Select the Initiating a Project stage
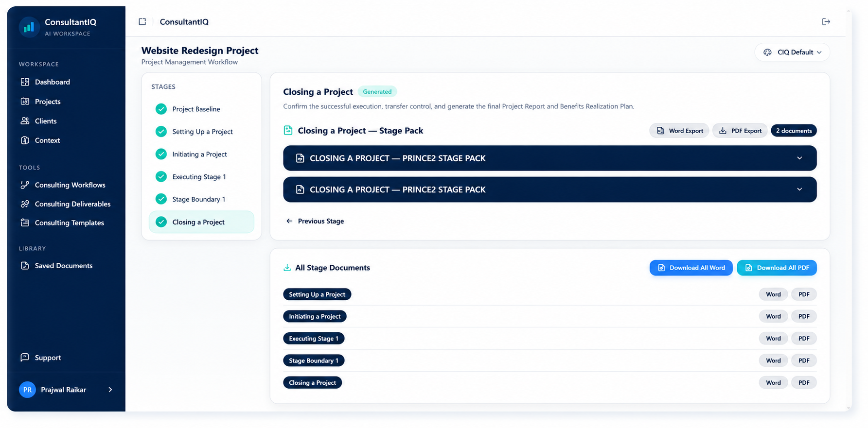This screenshot has height=428, width=868. click(x=201, y=154)
